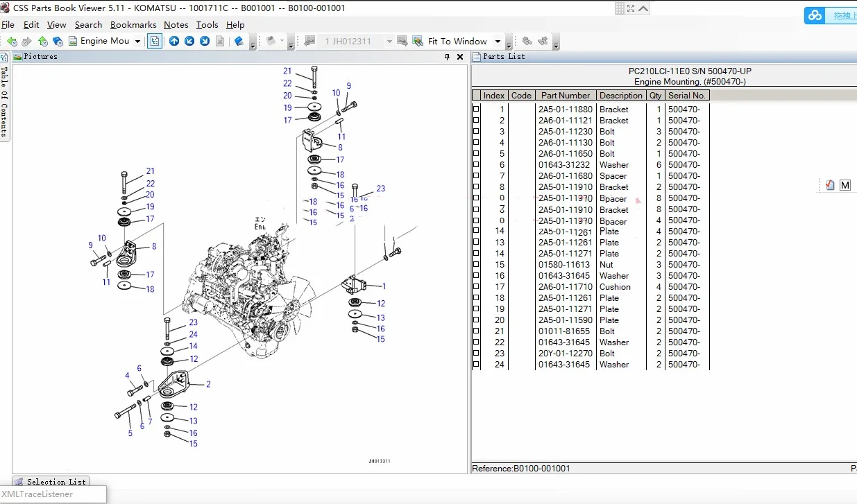The image size is (857, 504).
Task: Click the blue up arrow icon
Action: click(174, 41)
